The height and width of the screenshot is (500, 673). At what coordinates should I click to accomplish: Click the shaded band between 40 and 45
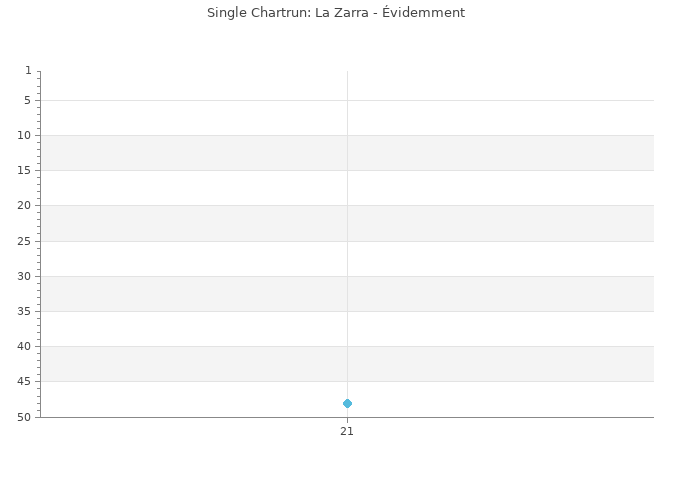click(x=347, y=364)
